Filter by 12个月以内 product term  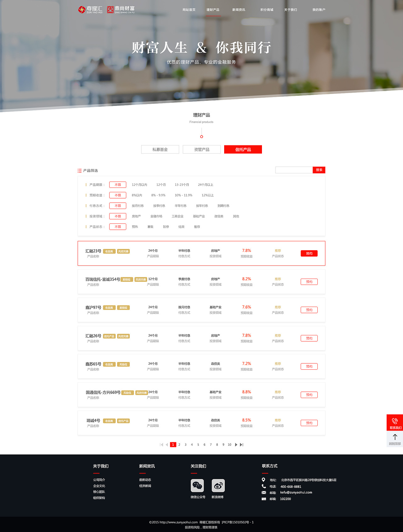139,185
